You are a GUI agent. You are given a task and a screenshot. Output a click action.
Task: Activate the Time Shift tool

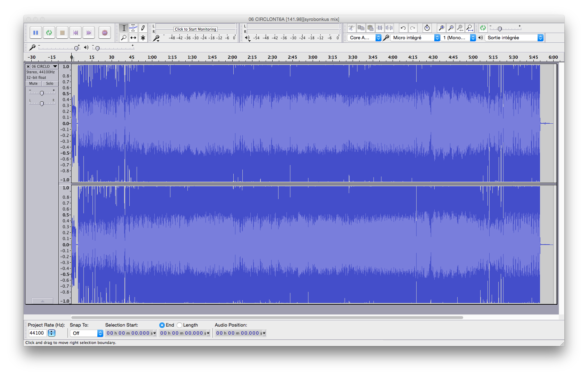point(134,38)
